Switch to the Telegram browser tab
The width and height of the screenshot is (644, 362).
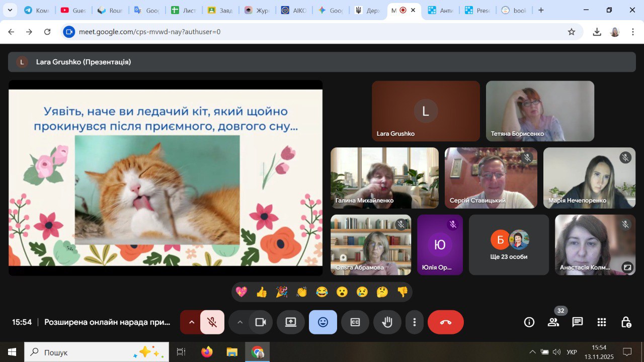pyautogui.click(x=35, y=10)
